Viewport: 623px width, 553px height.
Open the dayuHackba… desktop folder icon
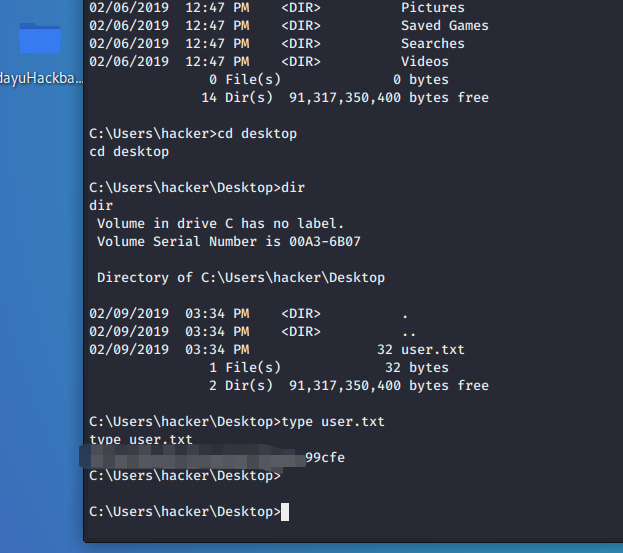coord(40,38)
